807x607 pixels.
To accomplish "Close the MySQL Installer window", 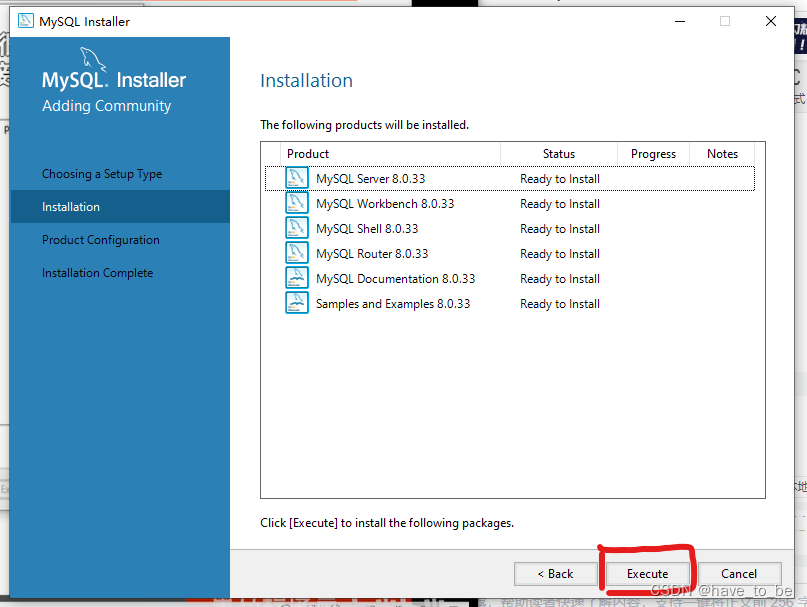I will click(770, 21).
